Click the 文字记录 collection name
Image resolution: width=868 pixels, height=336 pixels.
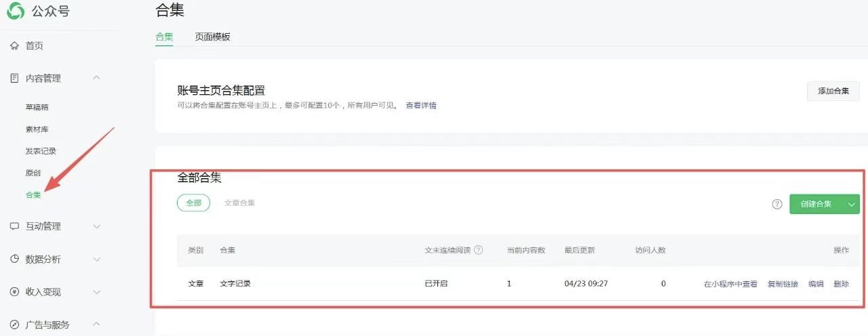point(235,284)
